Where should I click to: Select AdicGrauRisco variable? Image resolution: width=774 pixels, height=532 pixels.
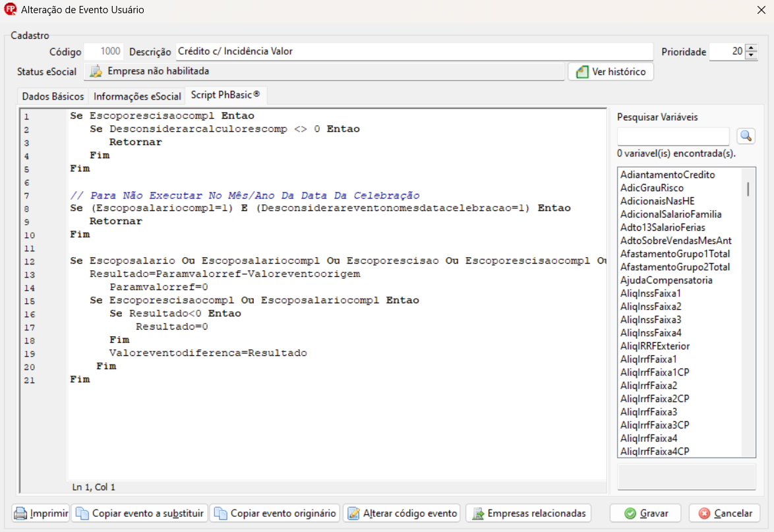coord(651,188)
